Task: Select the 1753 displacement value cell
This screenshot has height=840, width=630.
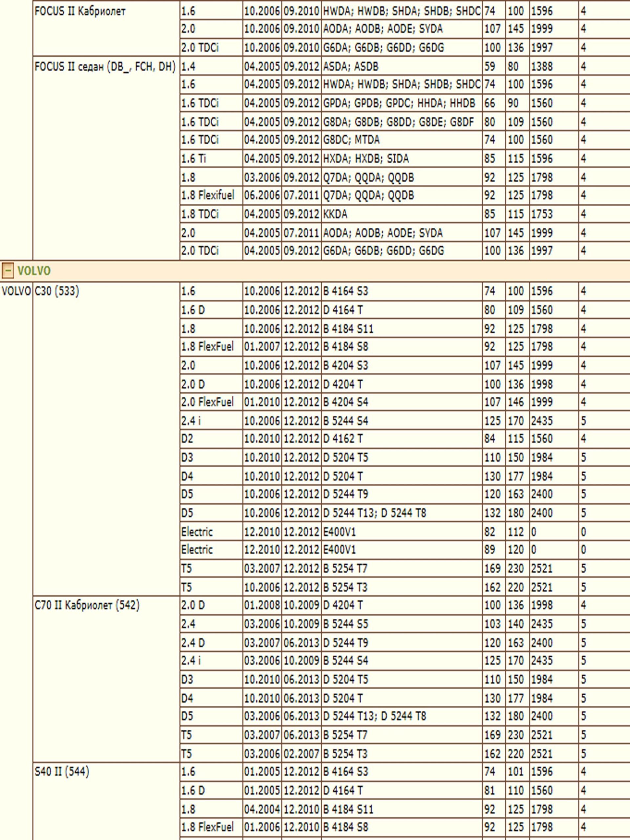Action: [541, 214]
